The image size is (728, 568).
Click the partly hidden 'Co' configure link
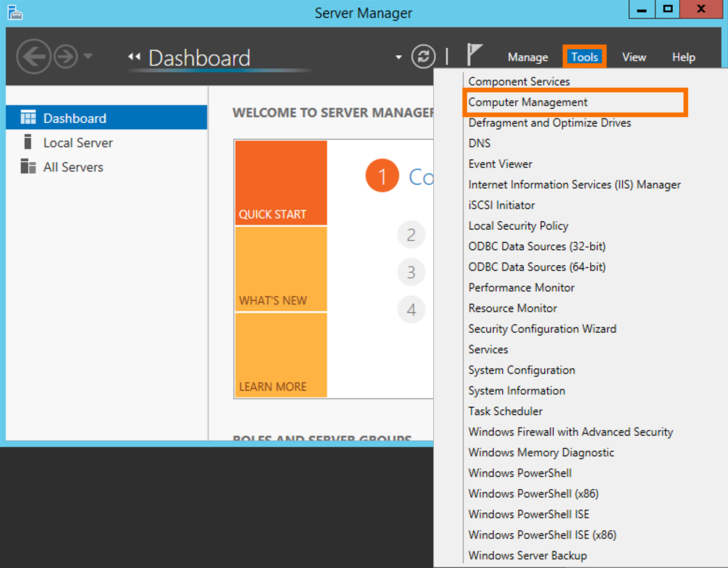click(421, 177)
